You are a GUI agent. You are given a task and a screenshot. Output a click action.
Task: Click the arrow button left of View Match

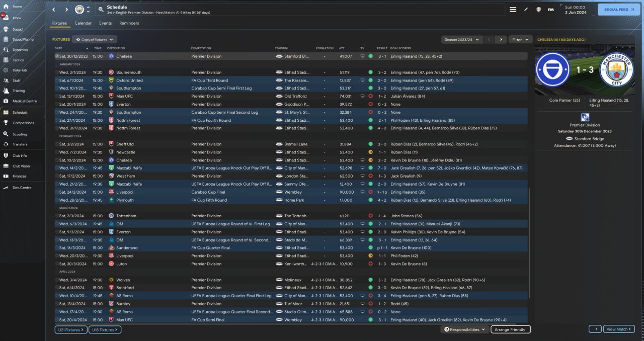coord(595,329)
